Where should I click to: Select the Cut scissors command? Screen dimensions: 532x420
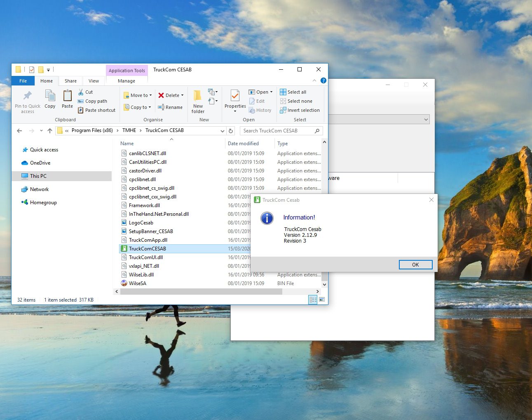pos(86,92)
